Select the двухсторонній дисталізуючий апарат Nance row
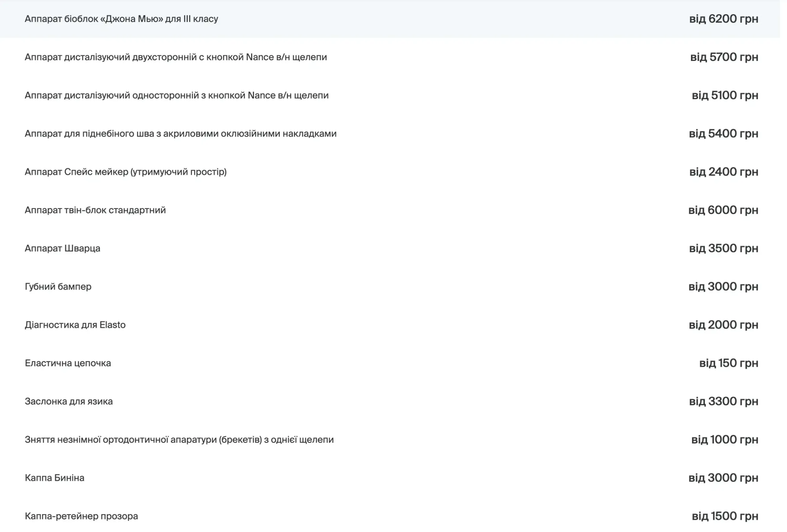787x532 pixels. tap(176, 57)
